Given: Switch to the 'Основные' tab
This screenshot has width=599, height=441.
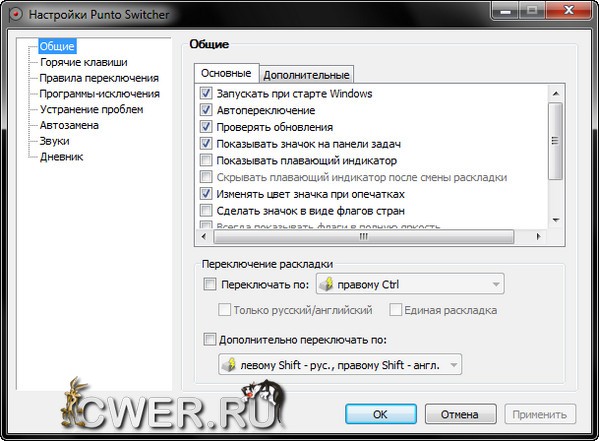Looking at the screenshot, I should [x=226, y=73].
